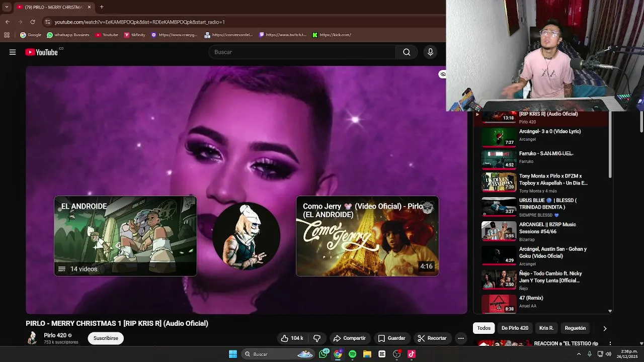Open the pink TikTok app in taskbar
Screen dimensions: 644x362
click(412, 354)
